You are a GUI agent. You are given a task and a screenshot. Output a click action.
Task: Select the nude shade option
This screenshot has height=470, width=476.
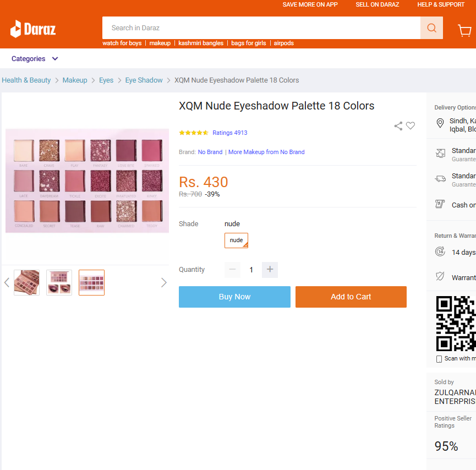tap(236, 240)
